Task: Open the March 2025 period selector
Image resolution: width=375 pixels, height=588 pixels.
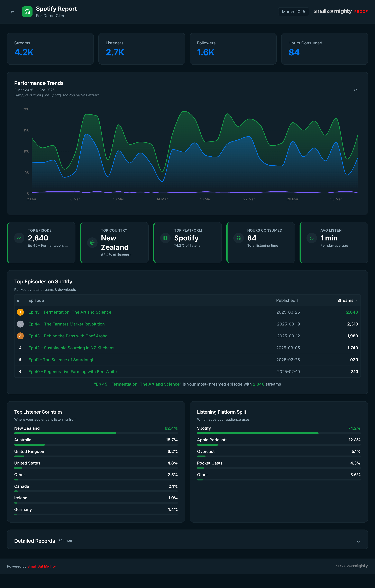Action: click(x=293, y=12)
